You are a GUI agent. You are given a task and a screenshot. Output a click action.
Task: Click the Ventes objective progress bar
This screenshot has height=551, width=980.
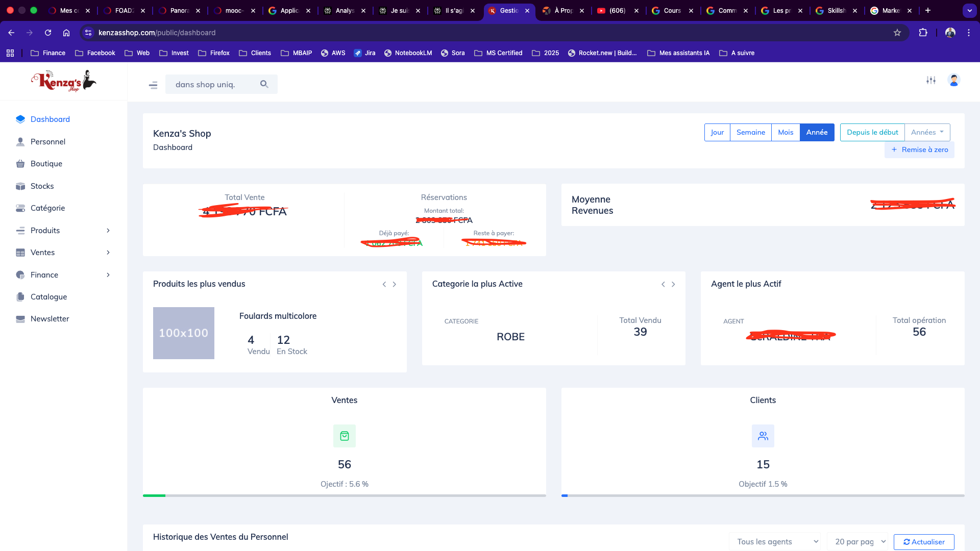tap(345, 495)
